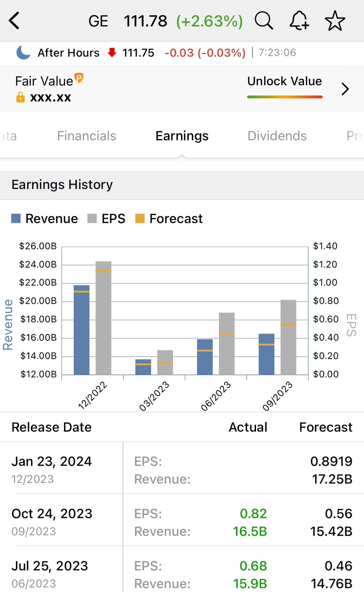Viewport: 364px width, 592px height.
Task: Add a price alert with bell icon
Action: click(299, 21)
